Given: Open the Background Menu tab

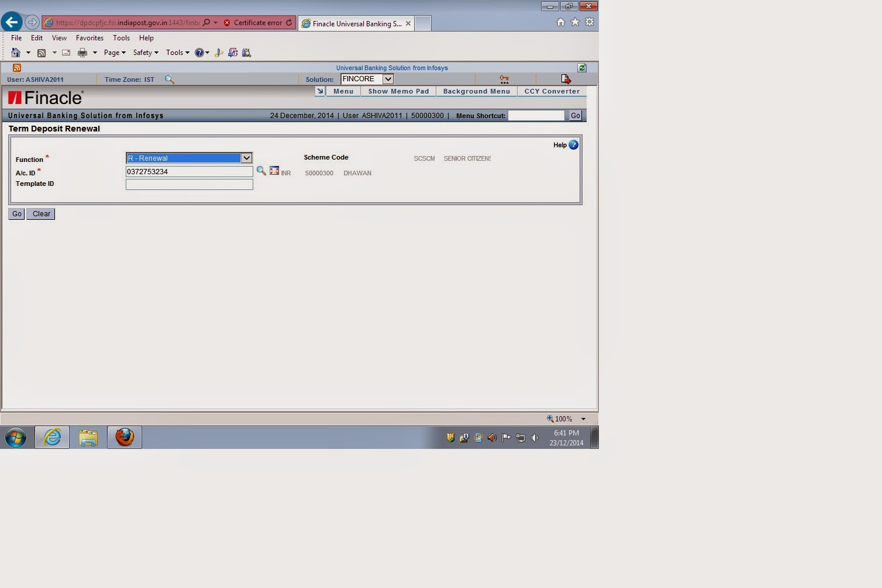Looking at the screenshot, I should [x=476, y=91].
